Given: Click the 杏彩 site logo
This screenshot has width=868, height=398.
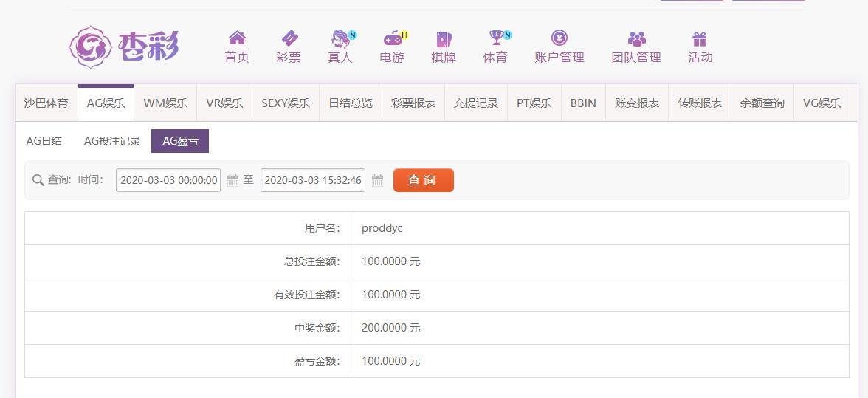Looking at the screenshot, I should pos(124,47).
